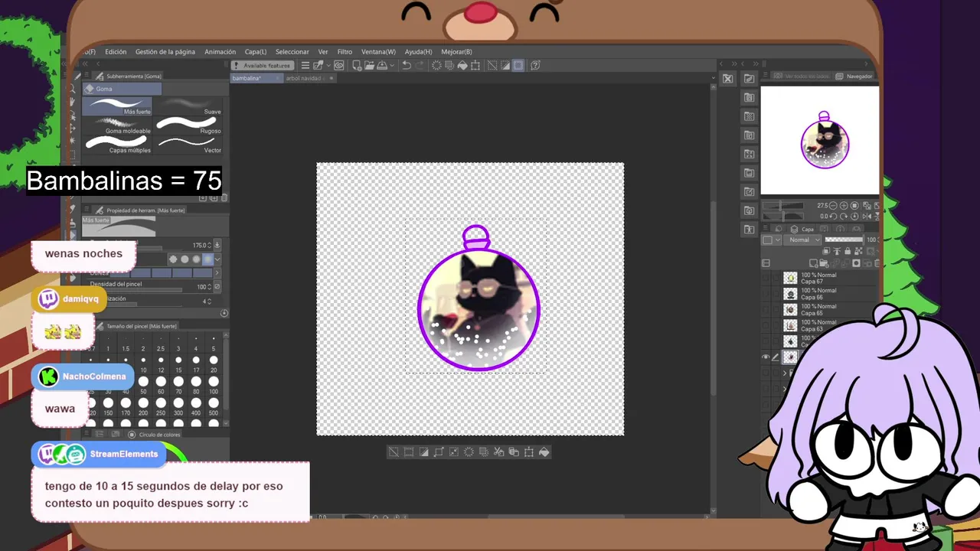
Task: Open the Filtro menu
Action: tap(345, 52)
